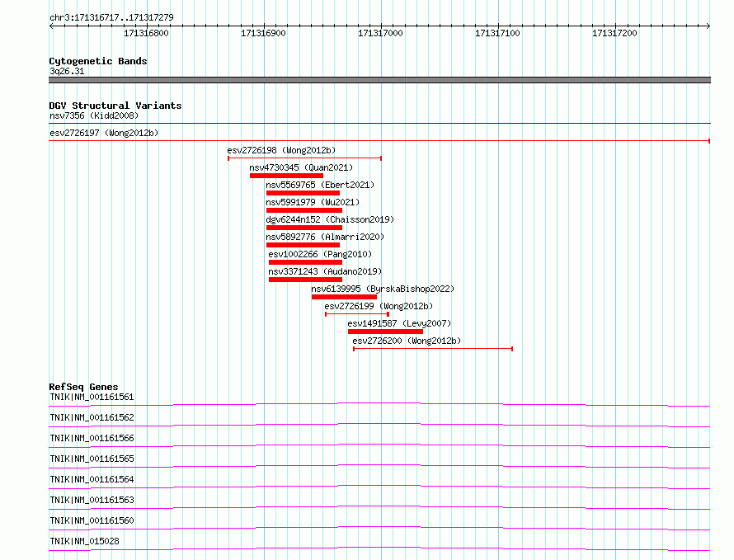The height and width of the screenshot is (560, 734).
Task: Open variant esv2726197 (Wong2012b)
Action: tap(104, 133)
